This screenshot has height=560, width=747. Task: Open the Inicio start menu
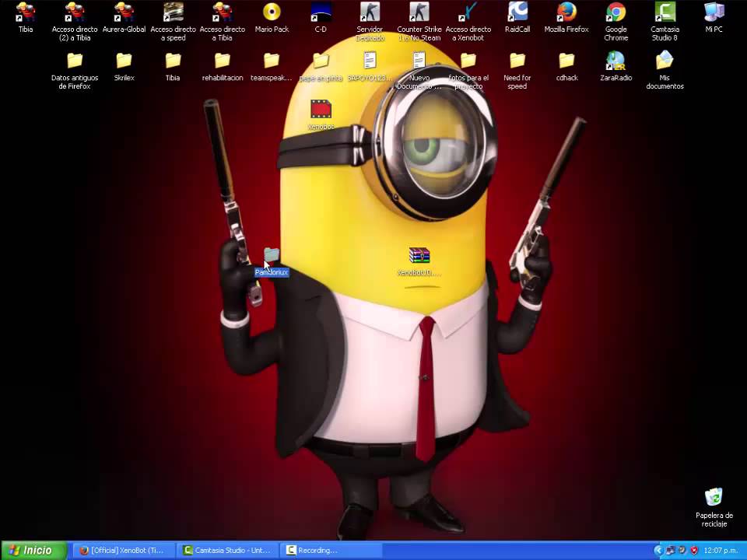pos(33,551)
